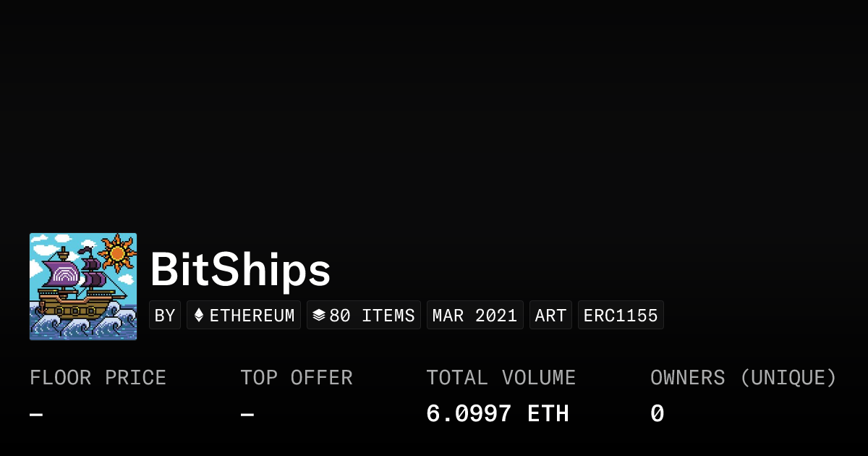Click the TOTAL VOLUME label
This screenshot has height=456, width=868.
coord(501,378)
